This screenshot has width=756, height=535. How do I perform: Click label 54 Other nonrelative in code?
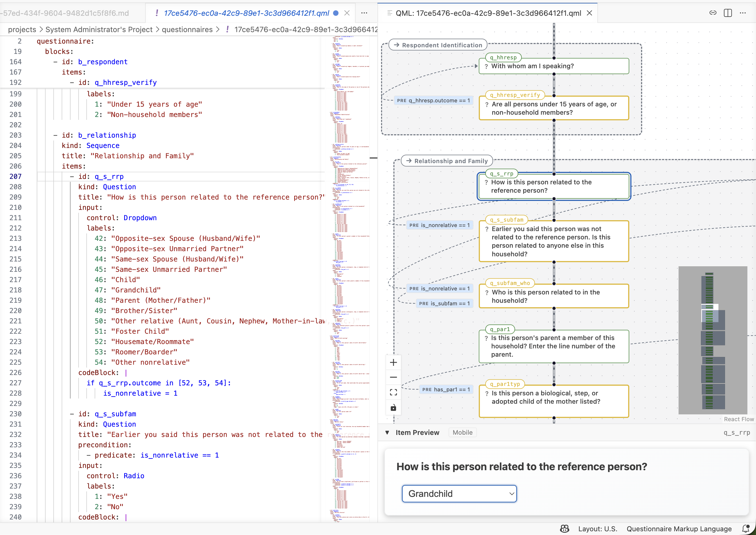(142, 362)
